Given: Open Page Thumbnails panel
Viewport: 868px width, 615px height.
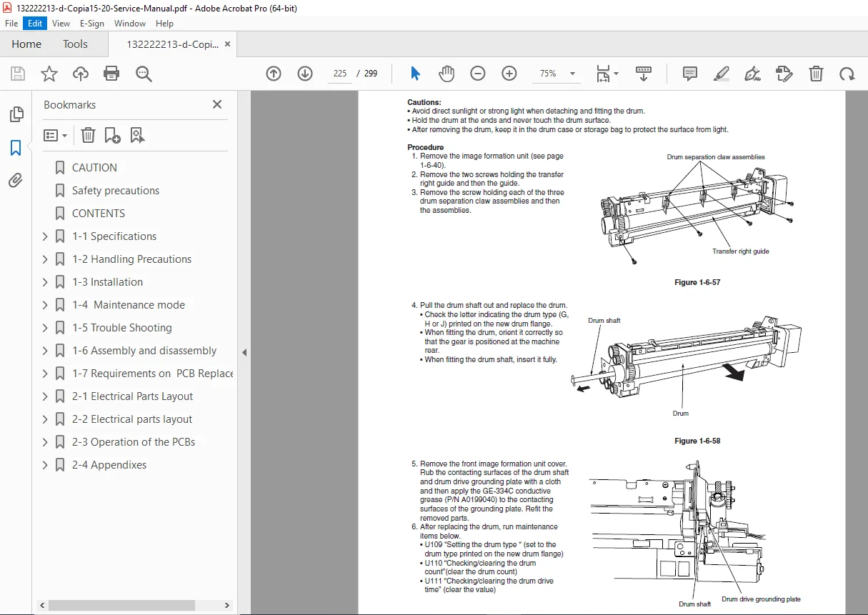Looking at the screenshot, I should tap(16, 114).
